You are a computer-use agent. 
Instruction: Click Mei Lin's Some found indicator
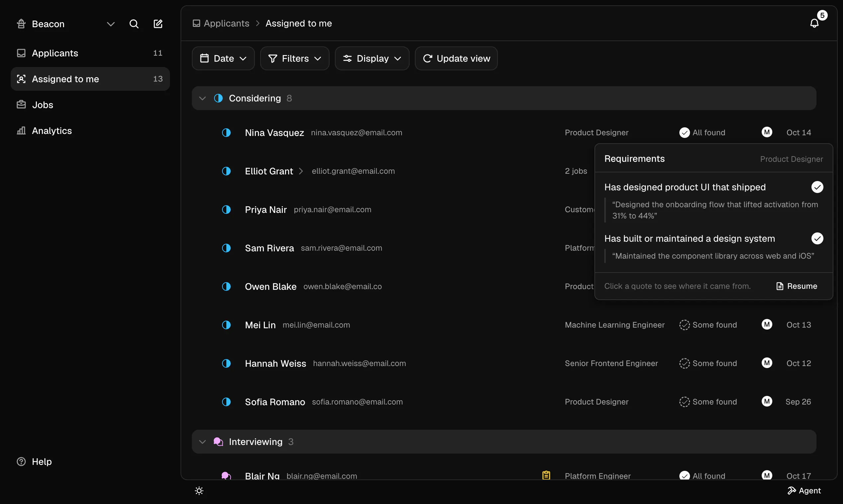pyautogui.click(x=708, y=325)
